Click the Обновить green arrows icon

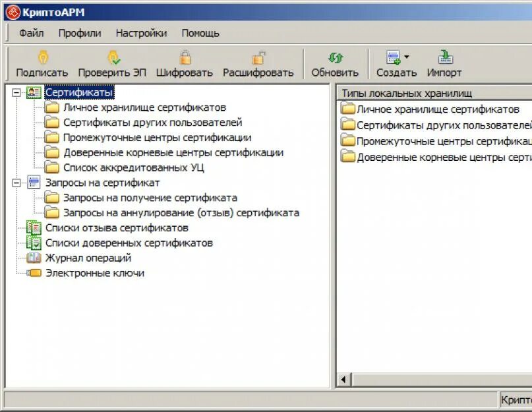[x=335, y=58]
